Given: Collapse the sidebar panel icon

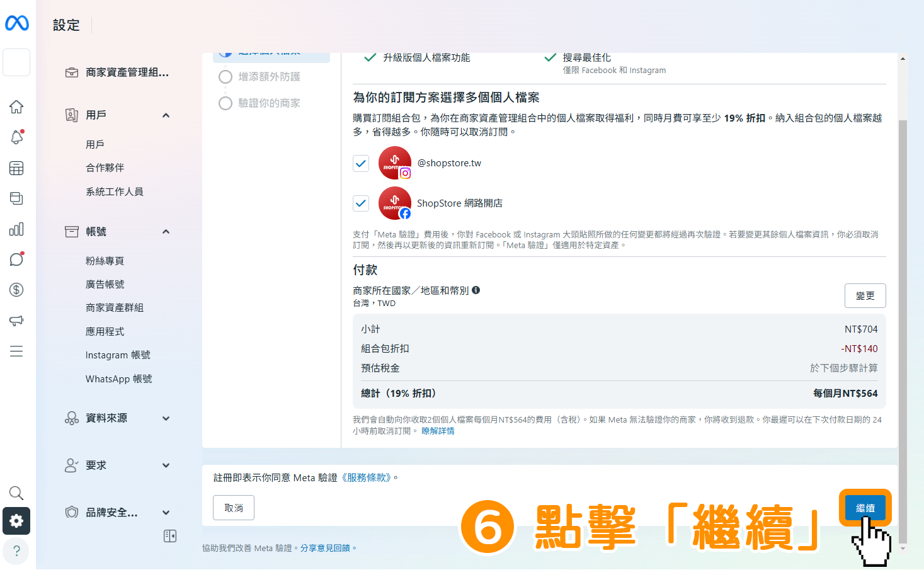Looking at the screenshot, I should [170, 536].
